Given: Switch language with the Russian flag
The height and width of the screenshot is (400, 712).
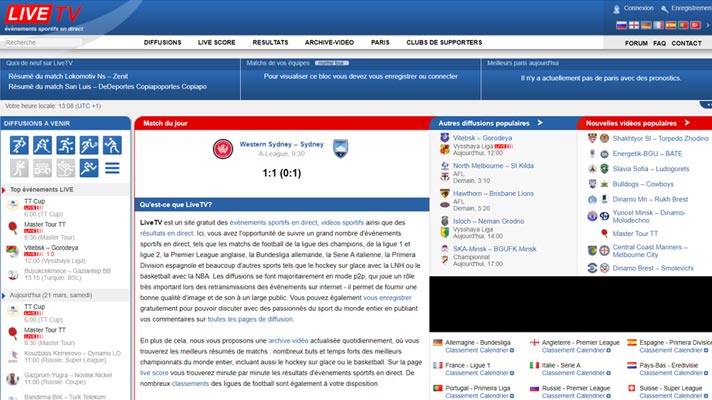Looking at the screenshot, I should (x=621, y=25).
